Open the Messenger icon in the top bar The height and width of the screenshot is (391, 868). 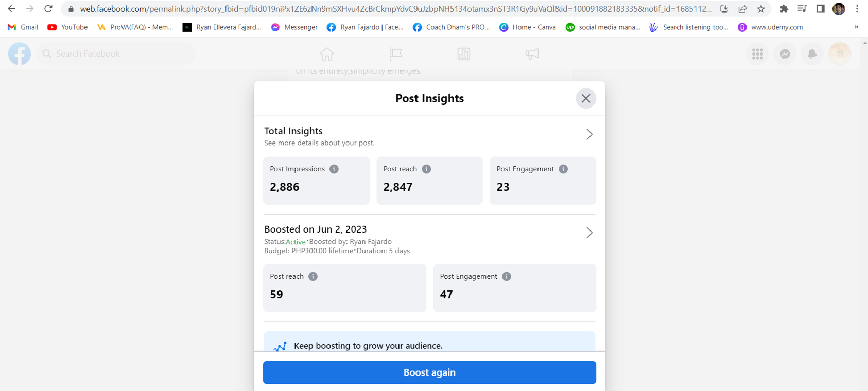tap(785, 54)
